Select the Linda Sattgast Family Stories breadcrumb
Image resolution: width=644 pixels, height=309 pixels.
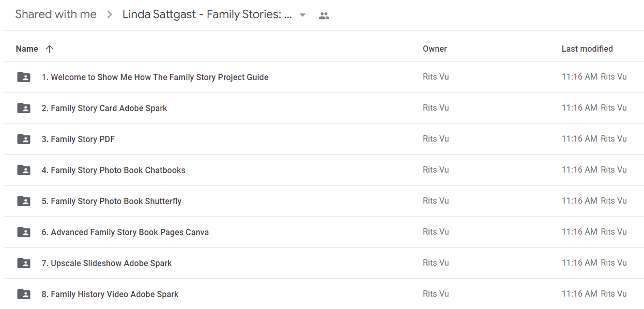coord(207,14)
